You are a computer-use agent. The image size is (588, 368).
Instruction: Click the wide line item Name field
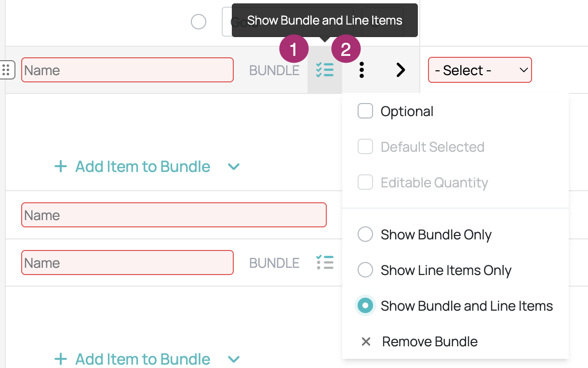pos(174,215)
